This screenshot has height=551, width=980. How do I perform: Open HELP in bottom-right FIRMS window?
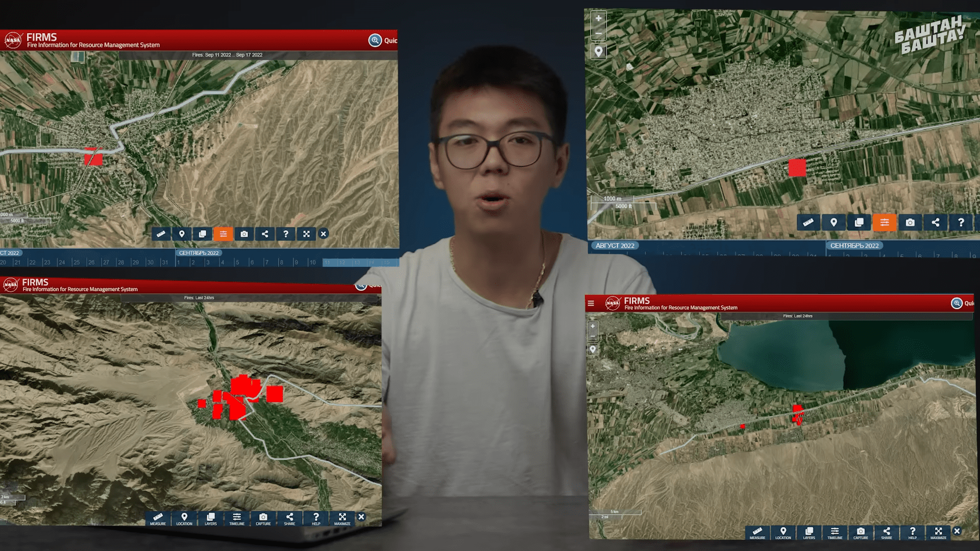coord(913,533)
